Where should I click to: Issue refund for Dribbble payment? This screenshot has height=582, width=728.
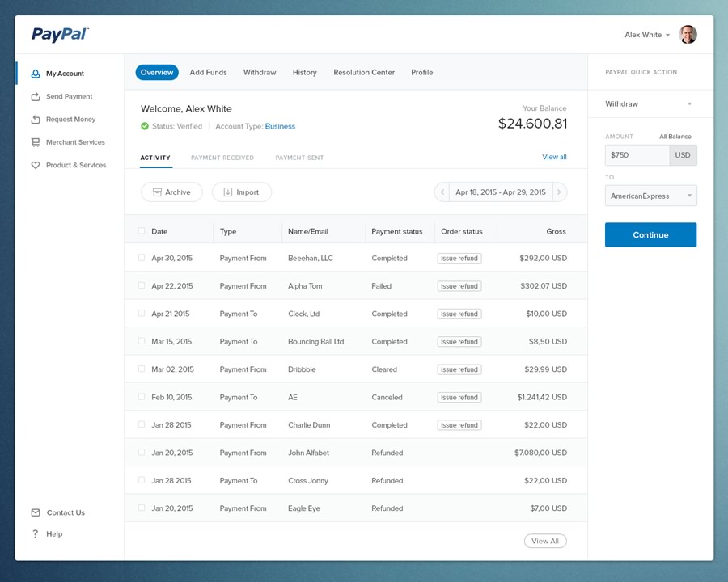(459, 369)
